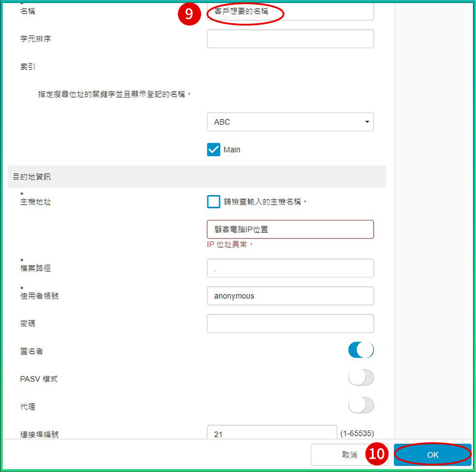Check the 請檢查輸入的主機名稱 checkbox
The width and height of the screenshot is (476, 472).
pyautogui.click(x=214, y=202)
